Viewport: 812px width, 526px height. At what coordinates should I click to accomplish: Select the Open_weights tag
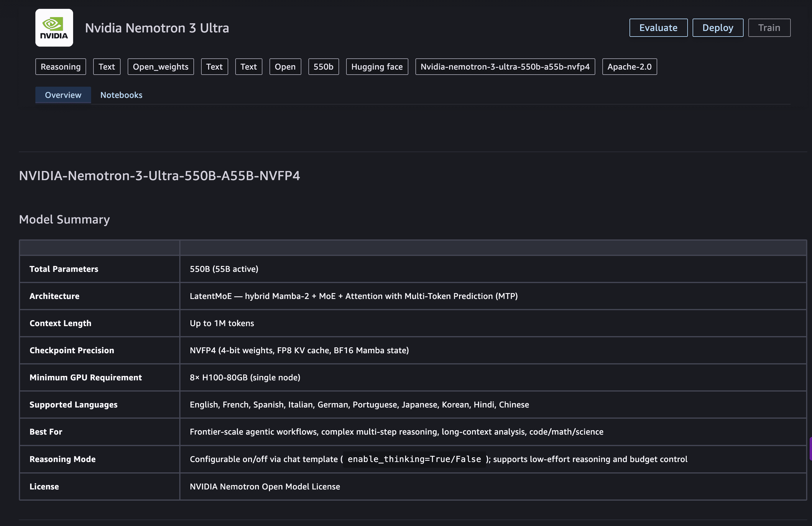tap(161, 67)
